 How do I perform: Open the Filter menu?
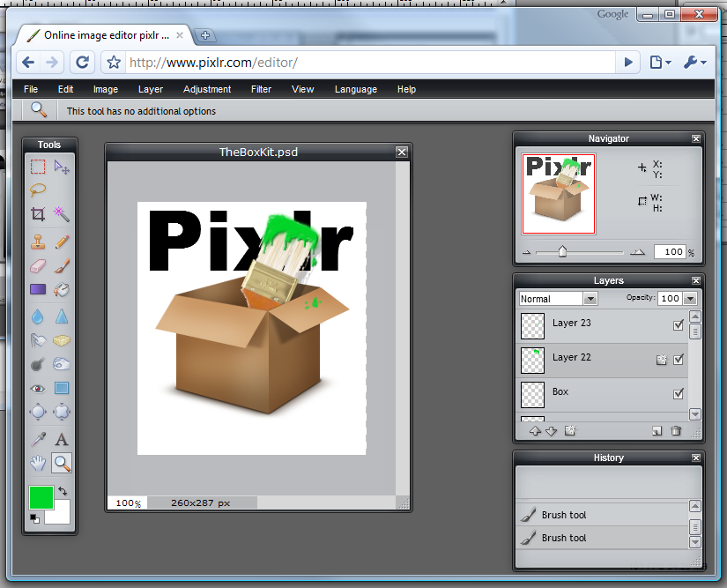pos(261,89)
